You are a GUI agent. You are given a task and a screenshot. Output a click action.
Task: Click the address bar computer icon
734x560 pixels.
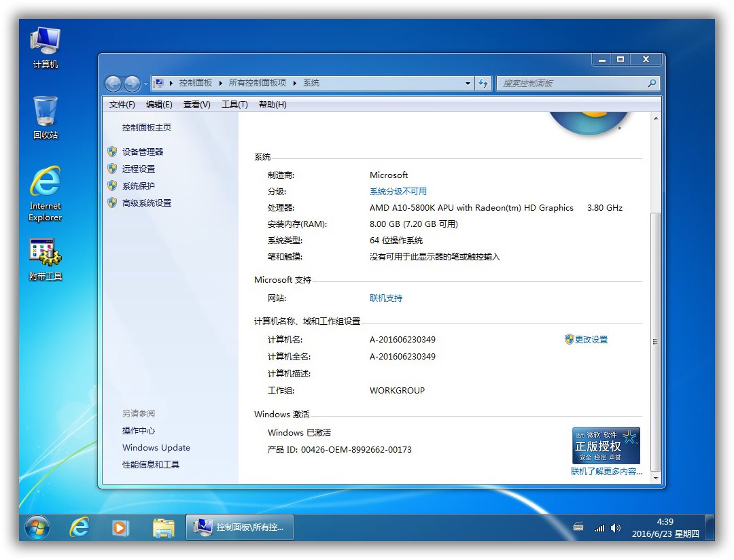(x=158, y=84)
